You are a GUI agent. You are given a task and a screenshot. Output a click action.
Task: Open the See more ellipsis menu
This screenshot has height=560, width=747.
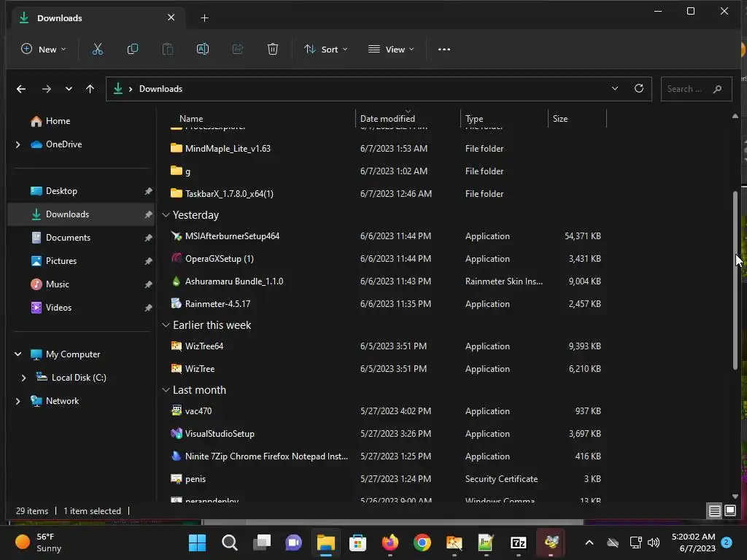(x=444, y=49)
